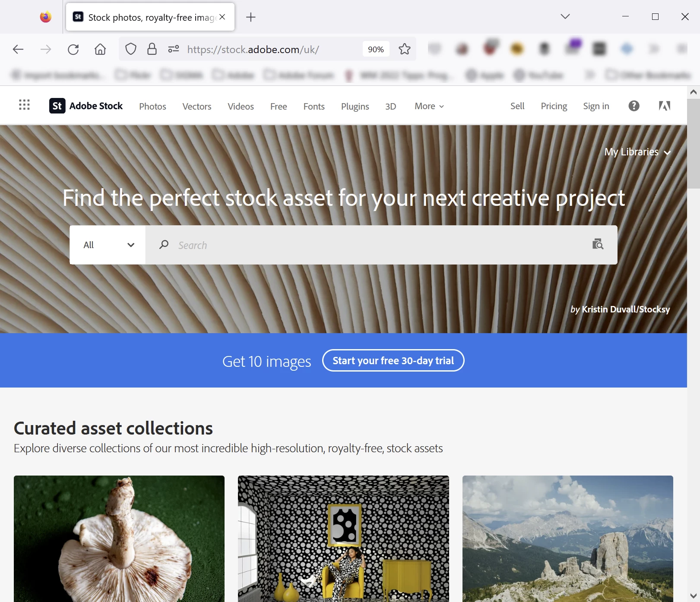This screenshot has width=700, height=602.
Task: Open Kristin Duvall/Stocksy credit link
Action: point(626,309)
